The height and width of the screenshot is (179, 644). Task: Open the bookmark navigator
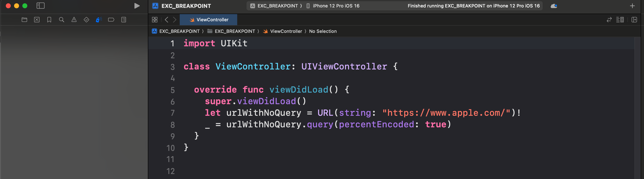click(49, 20)
